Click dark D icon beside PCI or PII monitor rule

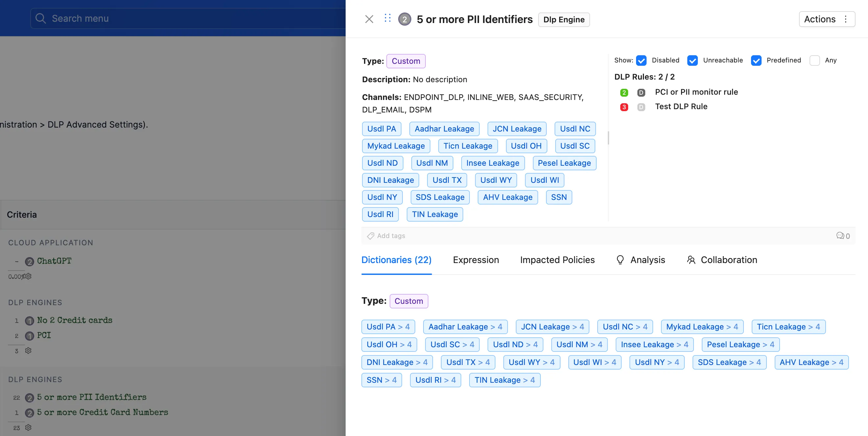tap(641, 92)
